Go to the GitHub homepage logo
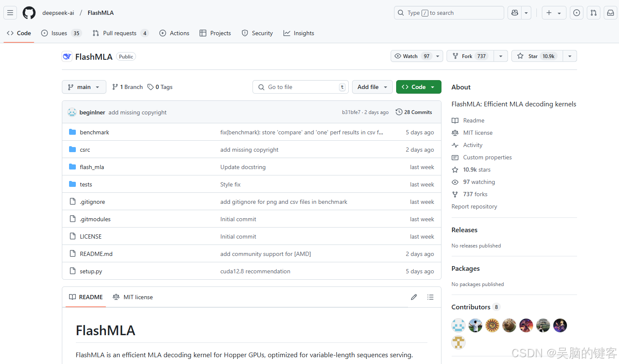Image resolution: width=619 pixels, height=364 pixels. click(x=29, y=13)
